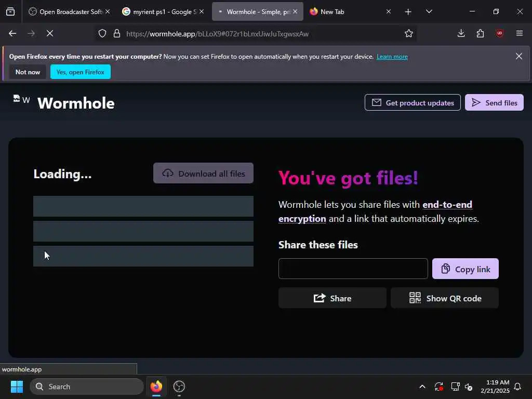Bookmark this page with star icon
Screen dimensions: 532x399
pyautogui.click(x=409, y=34)
